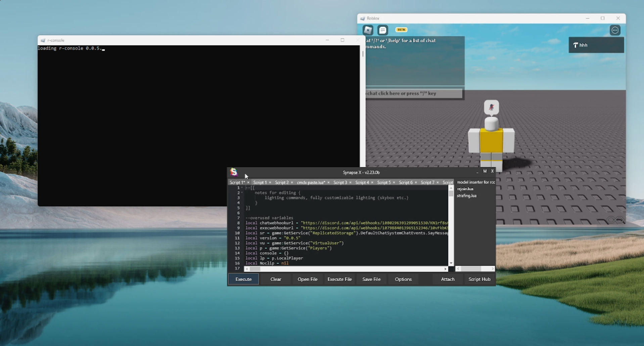The image size is (644, 346).
Task: Collapse the code fold at line 2
Action: 242,193
